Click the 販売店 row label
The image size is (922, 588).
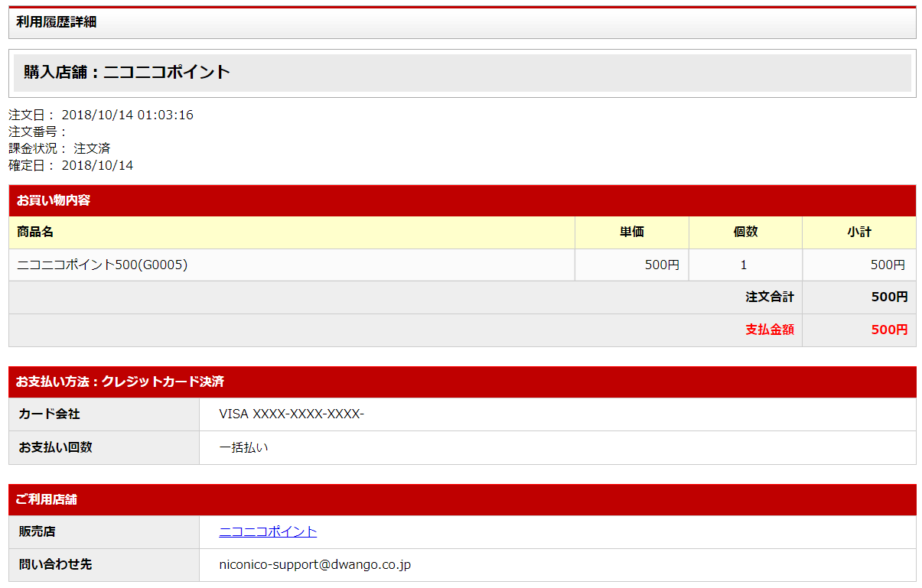tap(104, 531)
